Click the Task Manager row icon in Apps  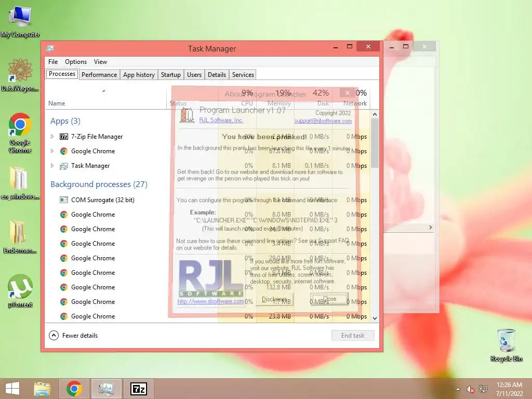[64, 166]
